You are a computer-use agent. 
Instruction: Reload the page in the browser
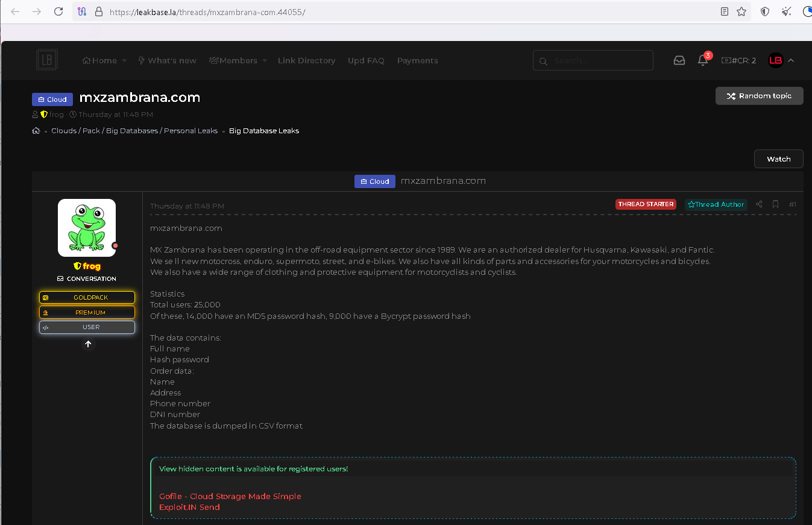pyautogui.click(x=58, y=11)
